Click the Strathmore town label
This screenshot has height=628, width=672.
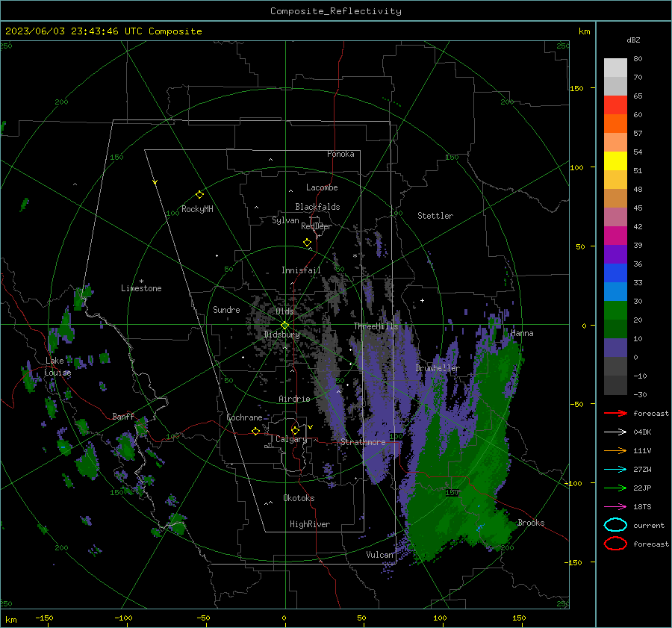[363, 442]
